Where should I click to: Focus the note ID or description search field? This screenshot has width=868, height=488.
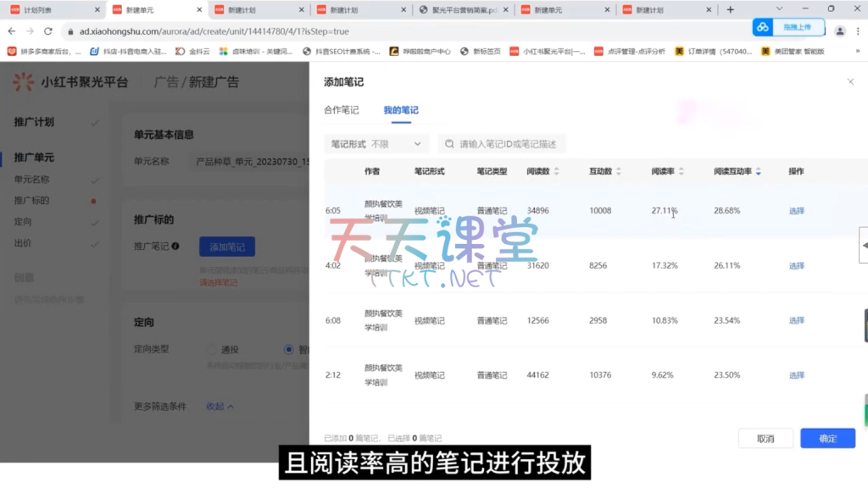[510, 144]
